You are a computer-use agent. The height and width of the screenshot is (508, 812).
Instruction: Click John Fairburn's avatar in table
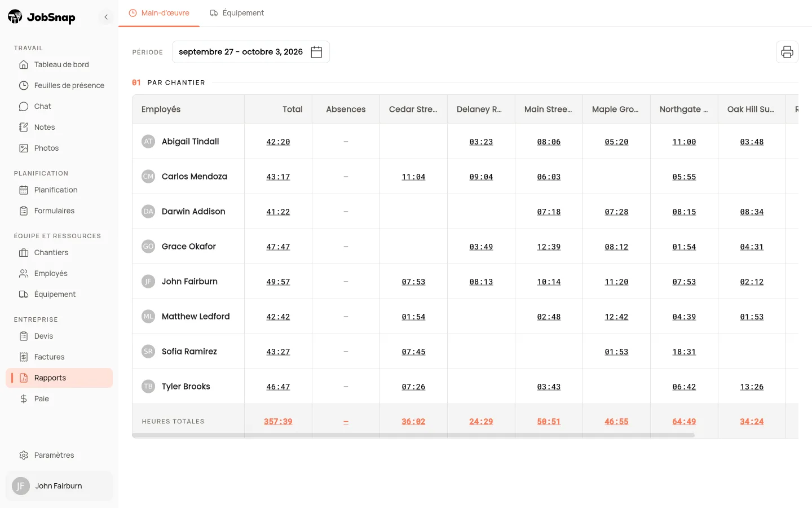148,282
